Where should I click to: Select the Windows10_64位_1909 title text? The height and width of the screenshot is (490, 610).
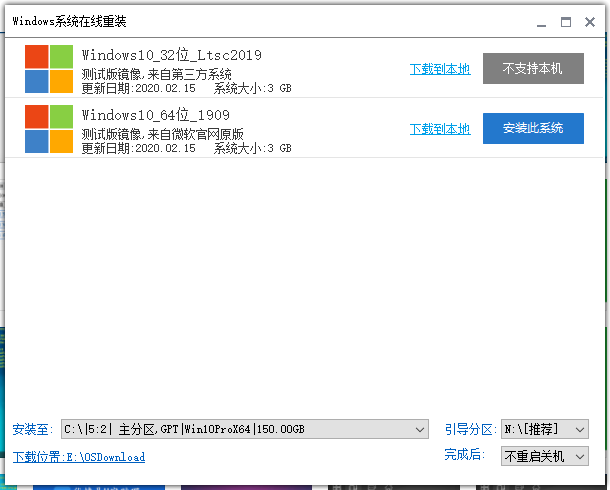click(156, 115)
